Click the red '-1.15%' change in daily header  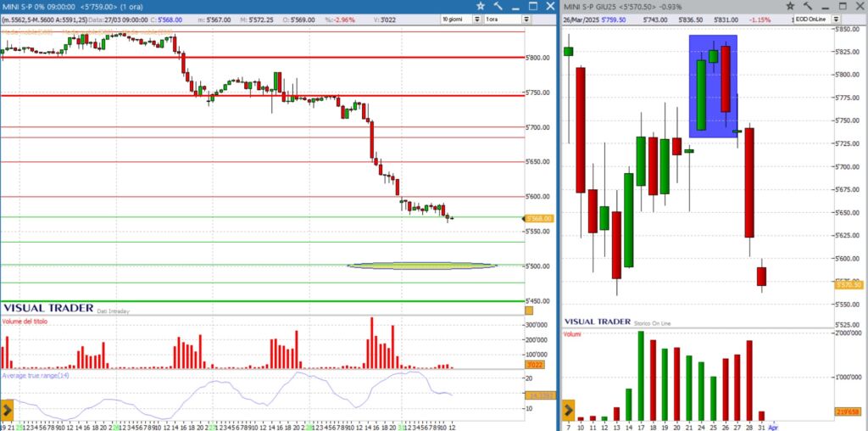(x=760, y=20)
